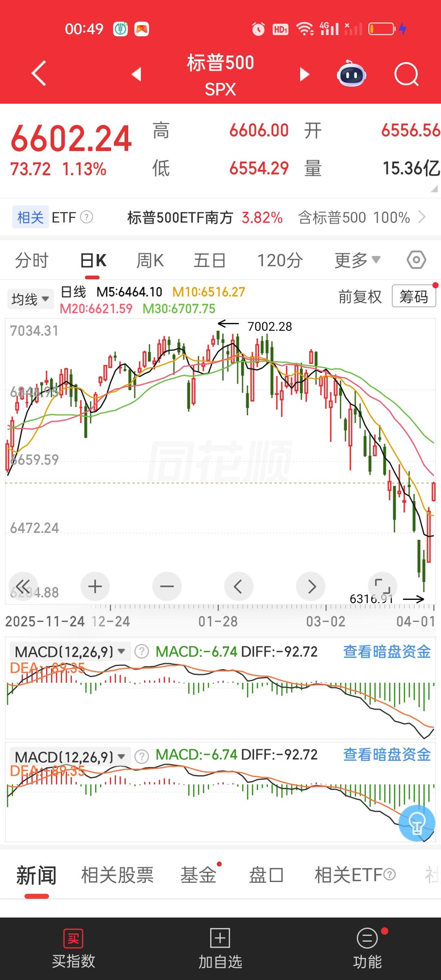Open the search magnifier icon
The height and width of the screenshot is (980, 441).
pos(407,74)
